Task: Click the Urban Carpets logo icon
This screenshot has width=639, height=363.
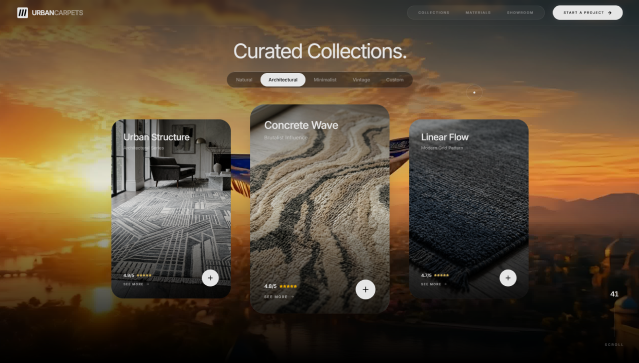Action: pos(22,13)
